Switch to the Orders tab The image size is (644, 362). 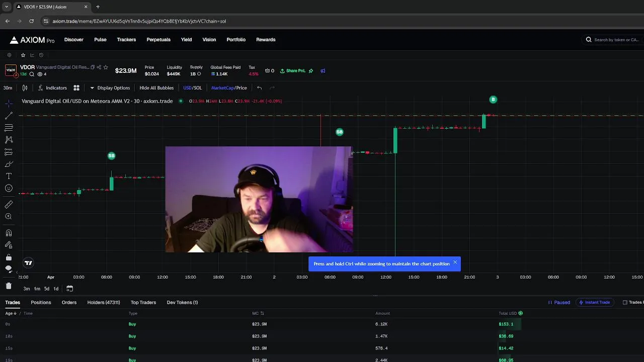69,302
